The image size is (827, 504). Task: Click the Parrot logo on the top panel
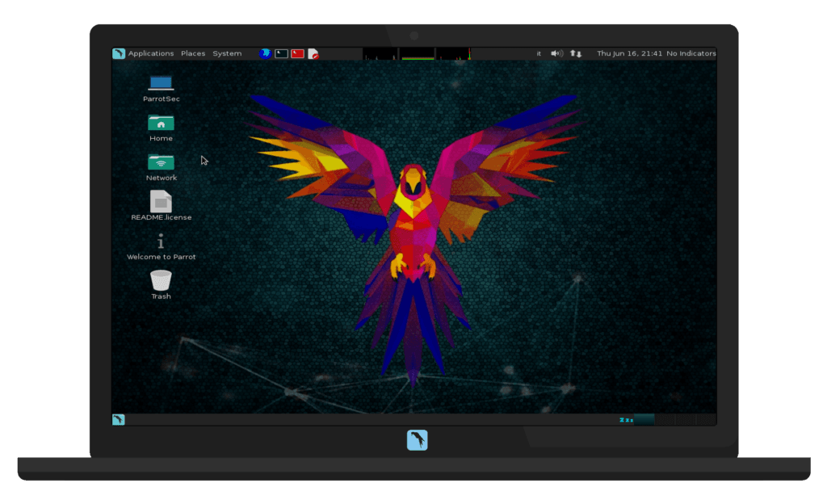click(x=117, y=53)
